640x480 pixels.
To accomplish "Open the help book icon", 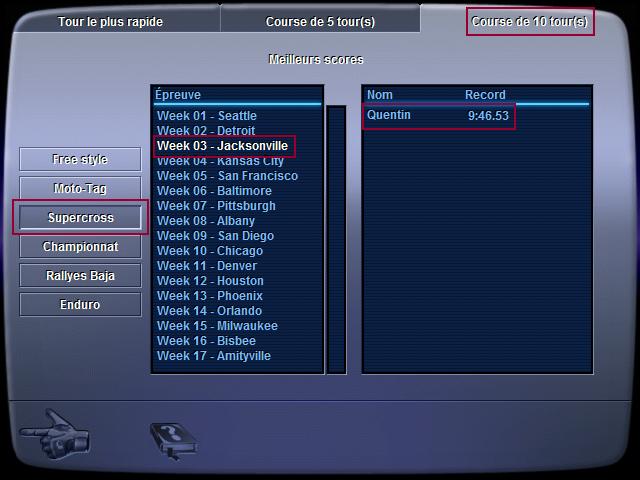I will [x=174, y=441].
